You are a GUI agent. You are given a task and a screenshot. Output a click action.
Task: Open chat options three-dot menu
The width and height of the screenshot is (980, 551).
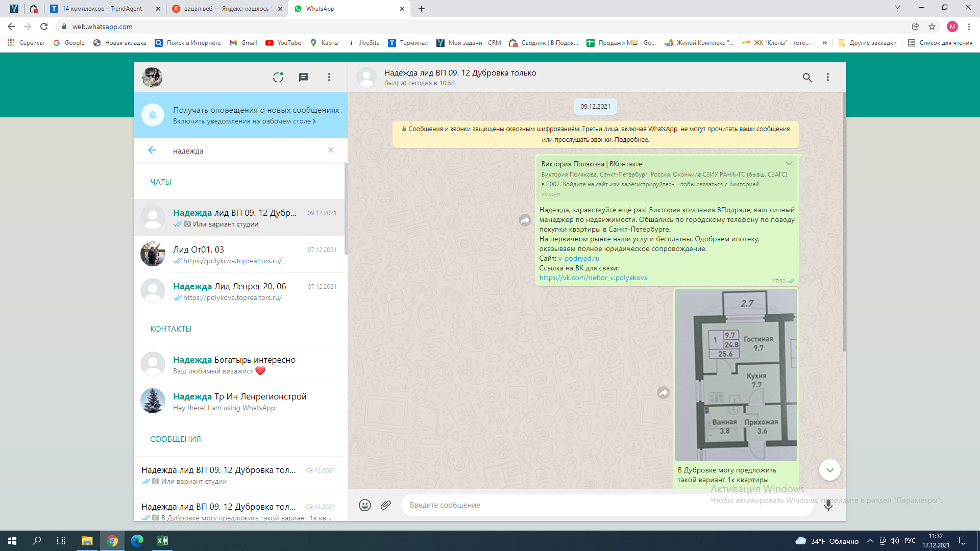point(828,77)
